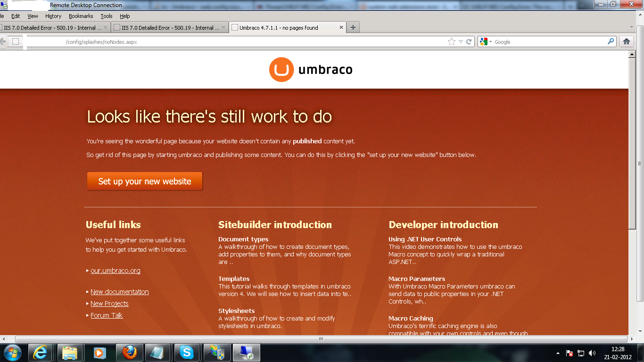This screenshot has height=362, width=644.
Task: Close the Umbraco 4.7.1.1 tab
Action: pos(342,27)
